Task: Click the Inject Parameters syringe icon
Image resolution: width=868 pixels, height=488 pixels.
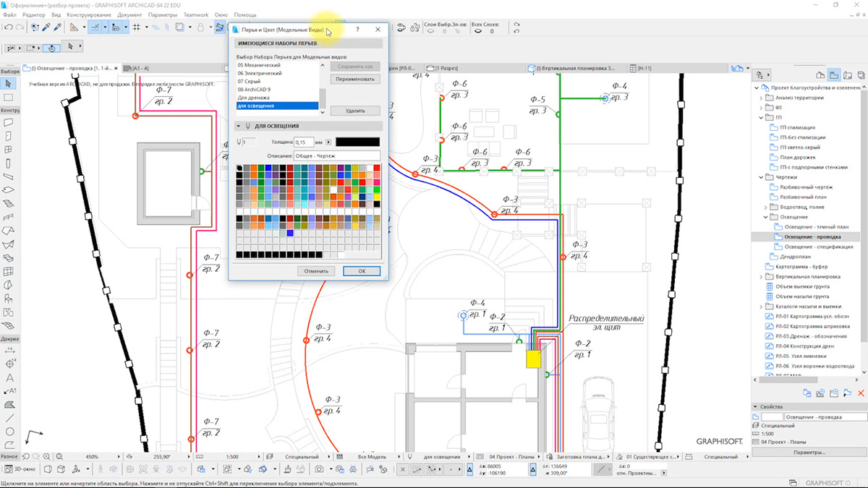Action: [x=57, y=27]
